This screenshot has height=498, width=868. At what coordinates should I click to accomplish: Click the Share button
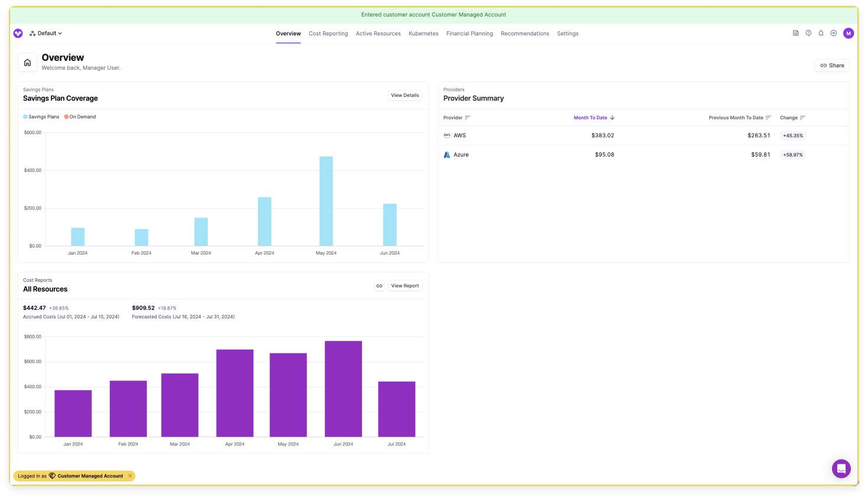coord(832,66)
